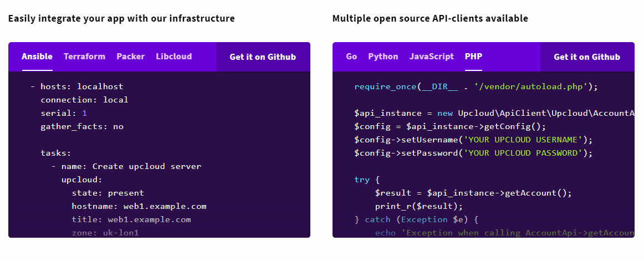The height and width of the screenshot is (261, 644).
Task: Click the setUsername code line
Action: tap(473, 140)
